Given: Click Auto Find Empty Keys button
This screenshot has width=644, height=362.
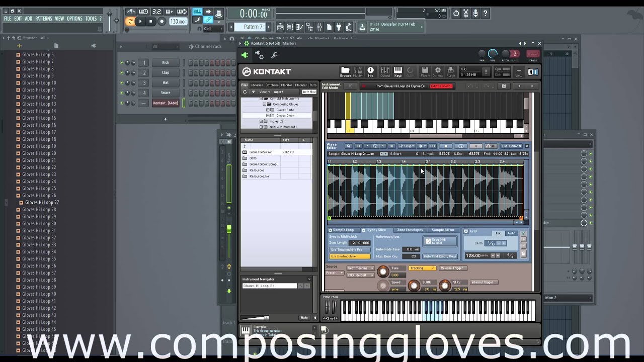Looking at the screenshot, I should (x=440, y=256).
